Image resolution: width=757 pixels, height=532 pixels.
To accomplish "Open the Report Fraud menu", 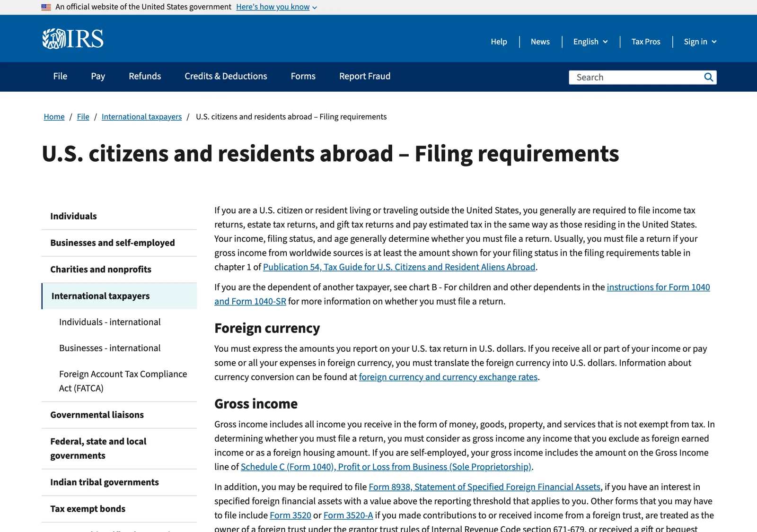I will (365, 76).
